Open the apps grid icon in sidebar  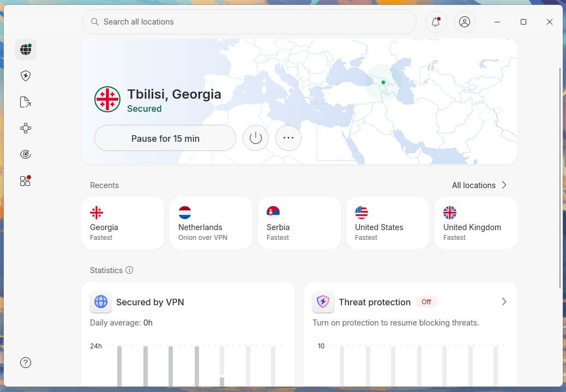26,180
